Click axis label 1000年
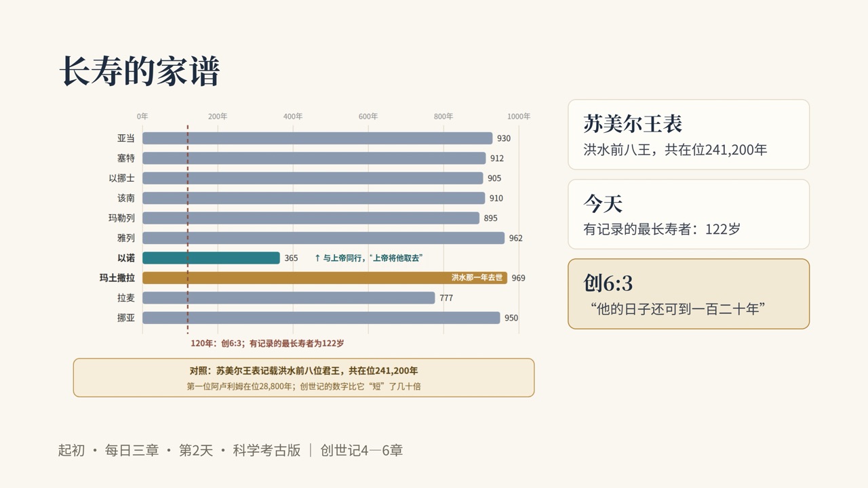 click(x=519, y=117)
